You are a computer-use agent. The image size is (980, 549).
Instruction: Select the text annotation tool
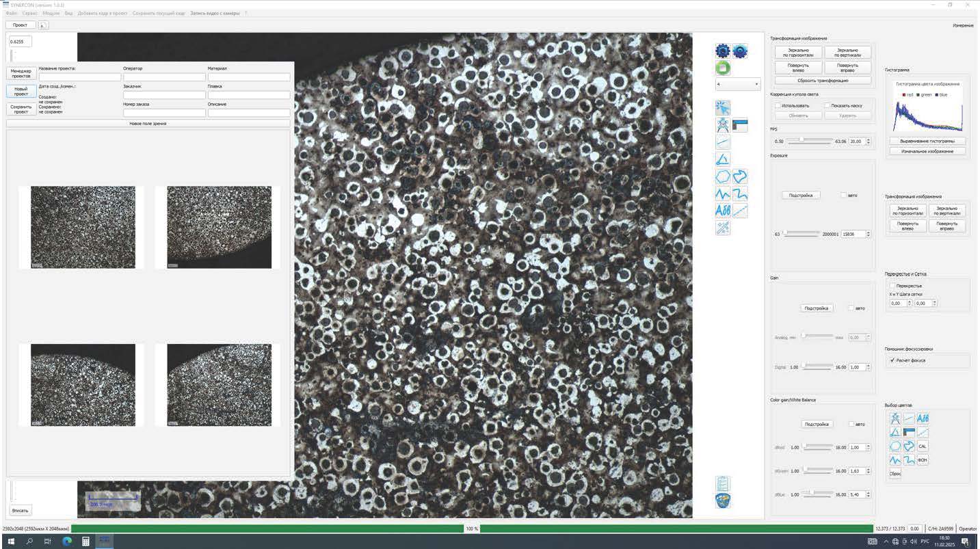pos(723,211)
